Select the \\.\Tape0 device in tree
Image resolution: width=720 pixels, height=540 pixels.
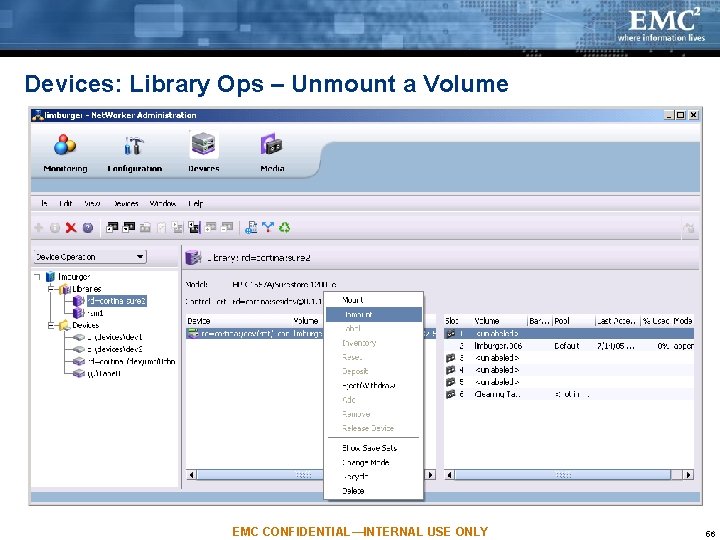click(104, 373)
